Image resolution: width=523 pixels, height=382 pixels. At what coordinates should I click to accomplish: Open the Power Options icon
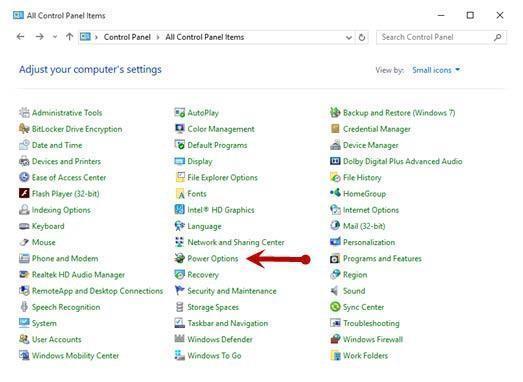coord(180,258)
